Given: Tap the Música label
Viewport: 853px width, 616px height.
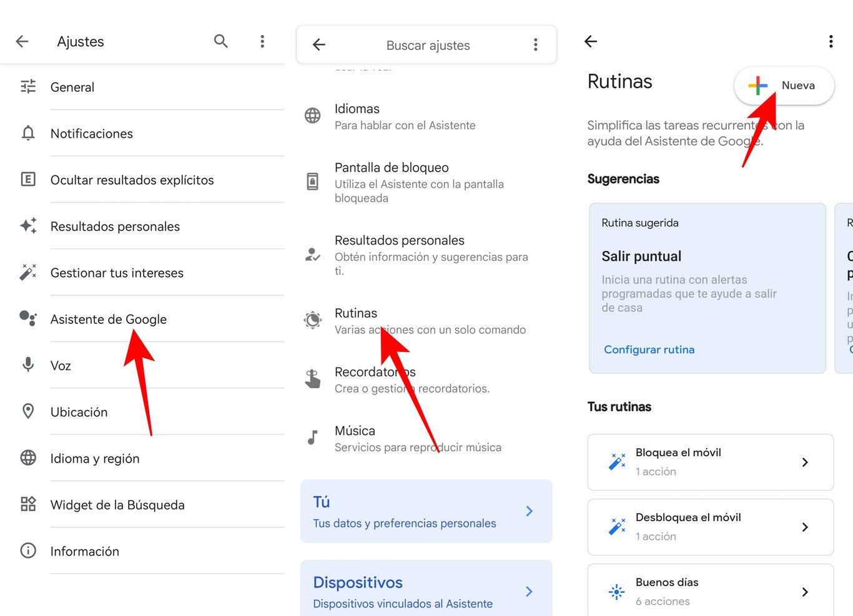Looking at the screenshot, I should [355, 431].
